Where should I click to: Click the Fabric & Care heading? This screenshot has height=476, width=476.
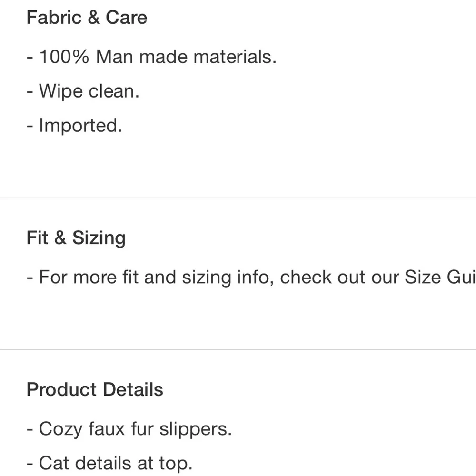[87, 17]
